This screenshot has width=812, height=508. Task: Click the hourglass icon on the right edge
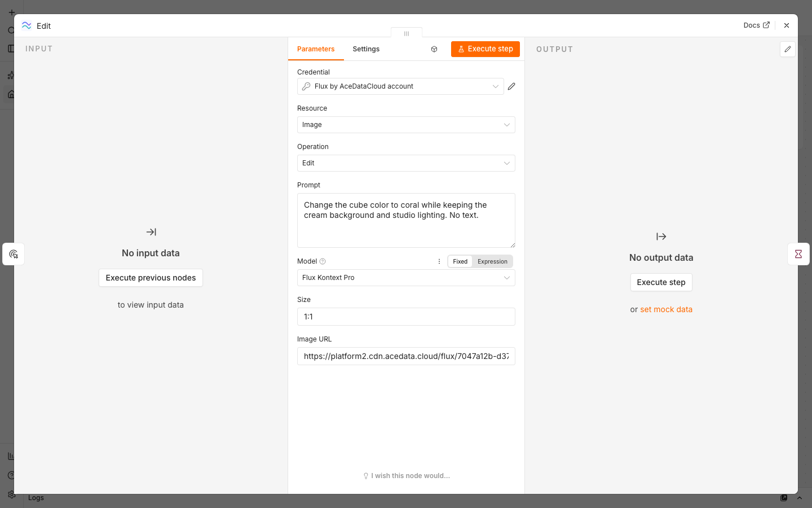coord(798,254)
